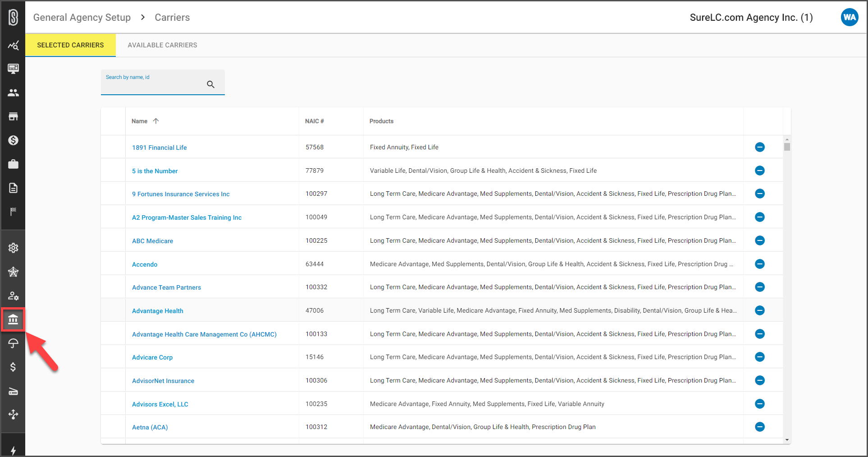Switch to Available Carriers tab
The image size is (868, 457).
[162, 45]
